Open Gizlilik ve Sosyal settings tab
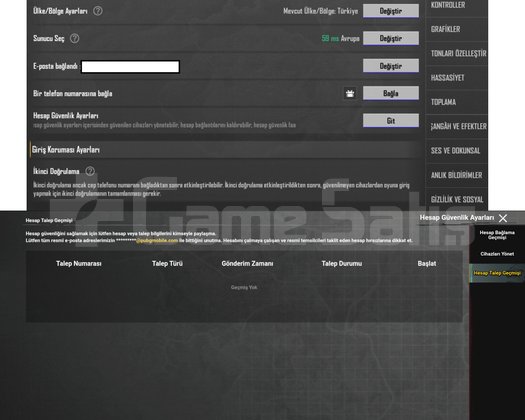The height and width of the screenshot is (420, 525). click(456, 199)
